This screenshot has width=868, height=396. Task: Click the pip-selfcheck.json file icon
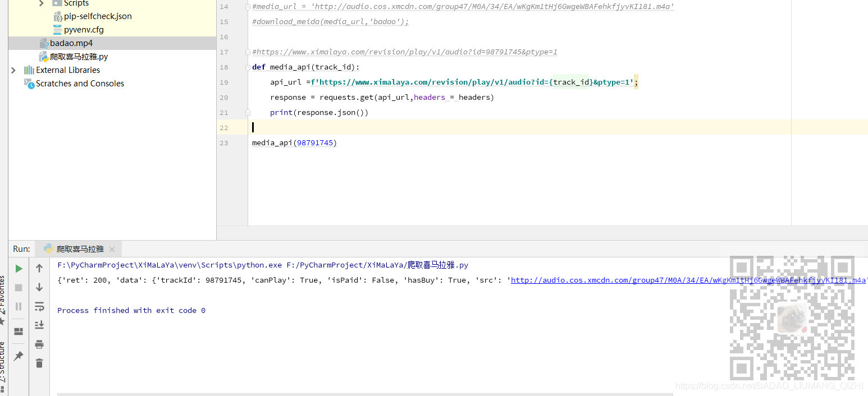coord(57,16)
